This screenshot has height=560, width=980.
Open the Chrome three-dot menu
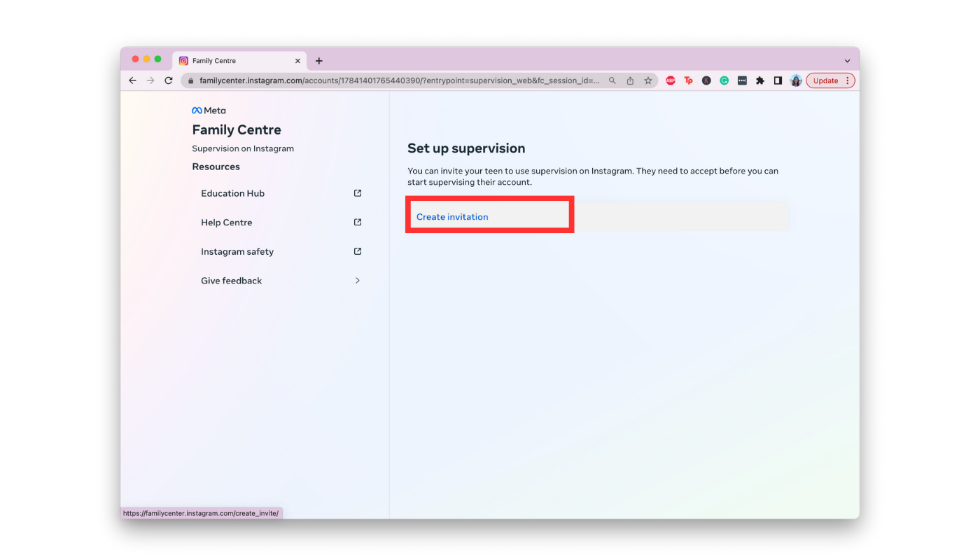click(x=848, y=80)
